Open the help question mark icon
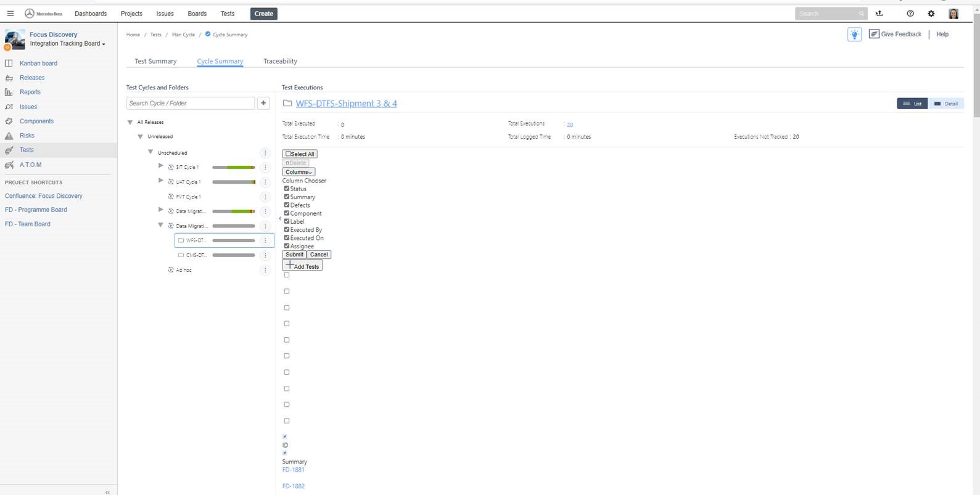This screenshot has height=495, width=980. (910, 14)
